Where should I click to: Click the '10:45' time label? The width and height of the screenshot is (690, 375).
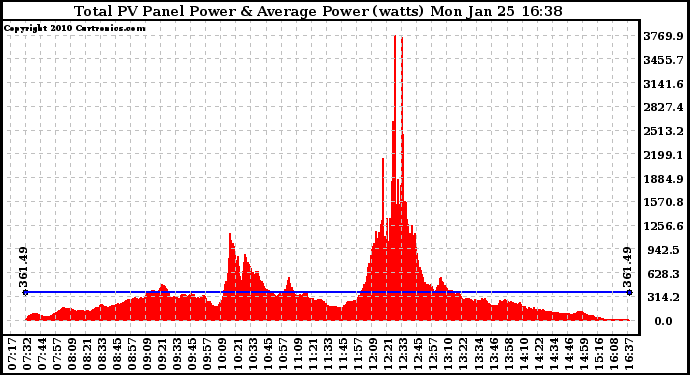click(x=268, y=354)
